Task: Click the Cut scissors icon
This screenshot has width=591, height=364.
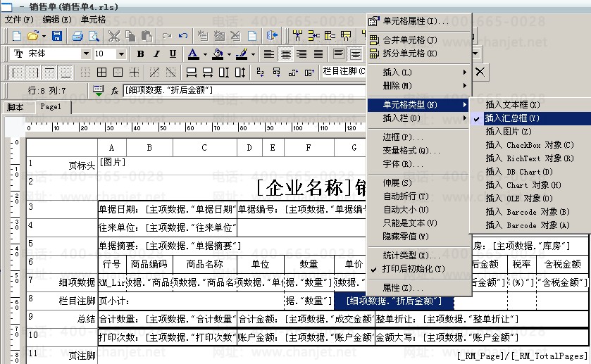Action: [113, 35]
